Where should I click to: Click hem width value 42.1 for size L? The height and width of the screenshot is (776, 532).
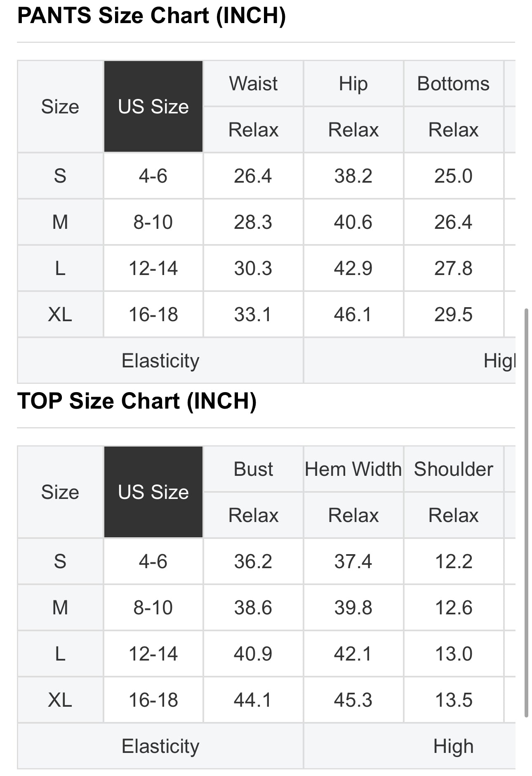tap(353, 654)
